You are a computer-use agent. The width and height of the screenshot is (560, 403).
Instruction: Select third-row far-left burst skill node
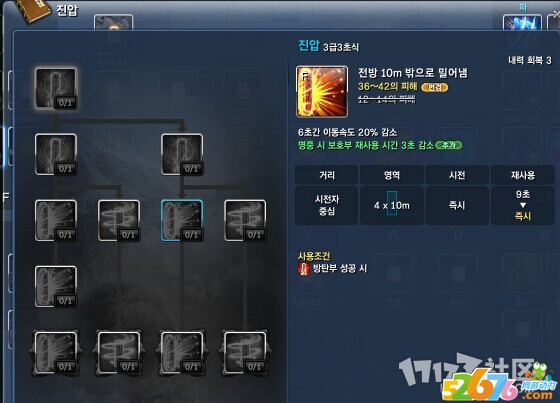coord(56,220)
